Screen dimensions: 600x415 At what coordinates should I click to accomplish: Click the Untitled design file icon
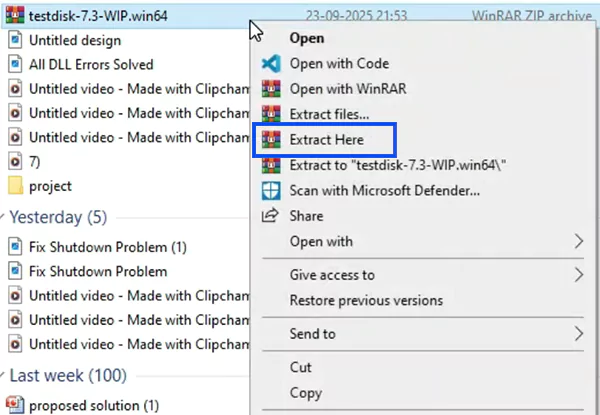(x=15, y=40)
